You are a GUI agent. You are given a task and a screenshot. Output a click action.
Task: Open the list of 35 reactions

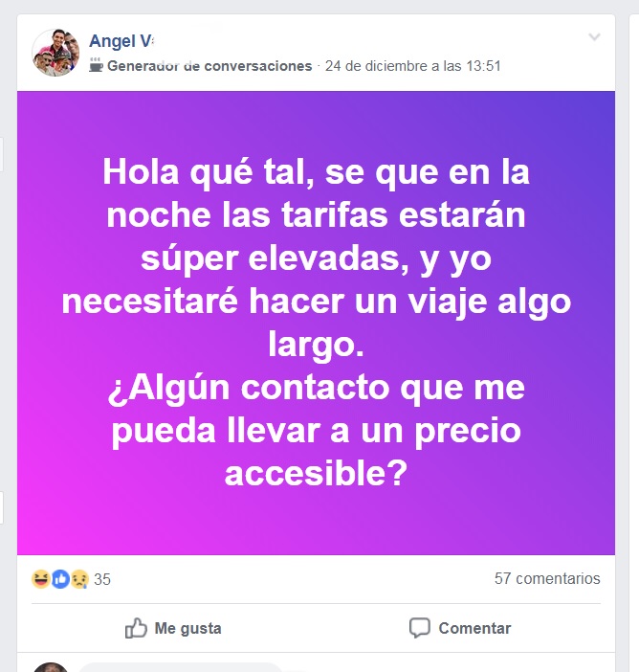102,579
